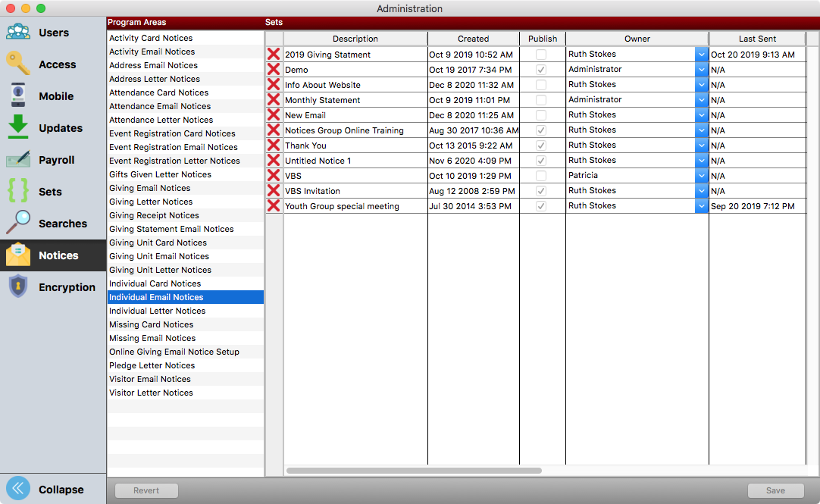Enable Publish for the VBS notice
The width and height of the screenshot is (820, 504).
(x=541, y=176)
